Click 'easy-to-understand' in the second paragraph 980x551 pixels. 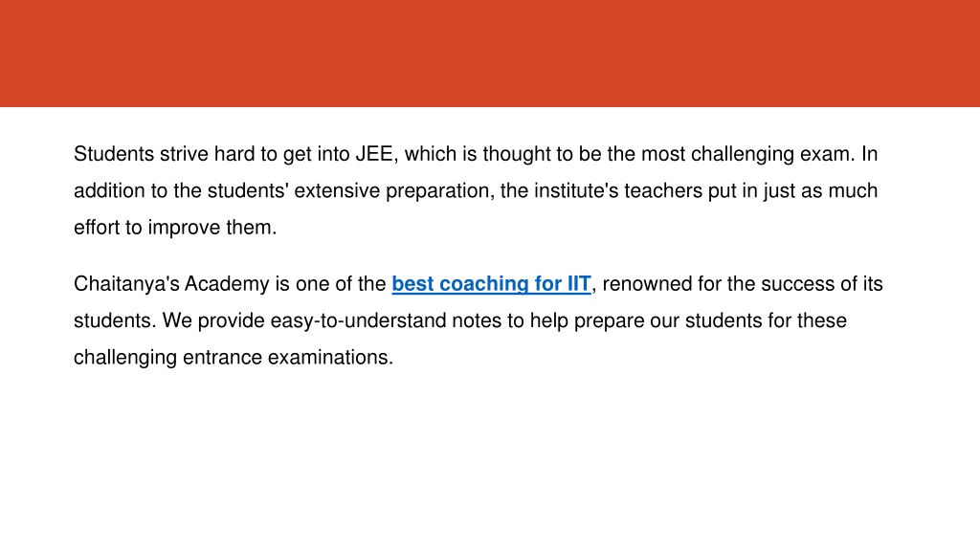(x=358, y=320)
